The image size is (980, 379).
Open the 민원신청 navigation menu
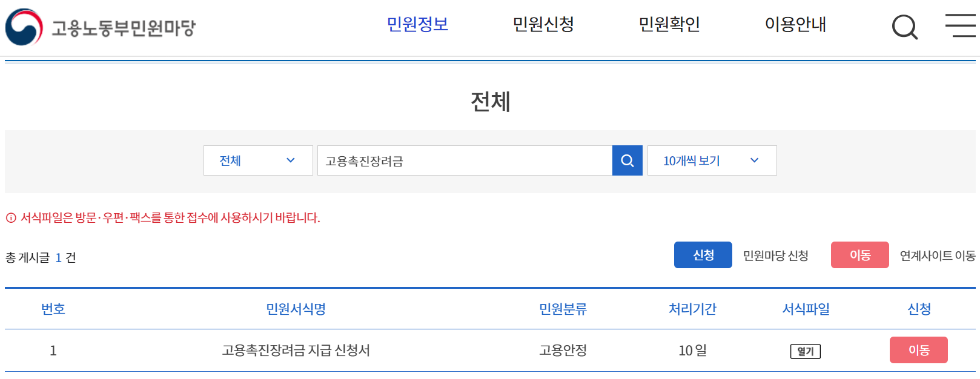(543, 25)
